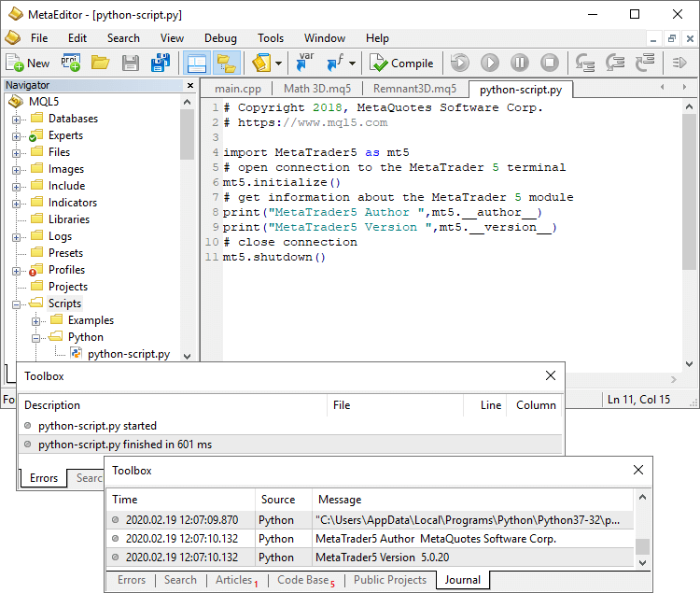Select the Articles tab
Image resolution: width=700 pixels, height=593 pixels.
(x=237, y=580)
